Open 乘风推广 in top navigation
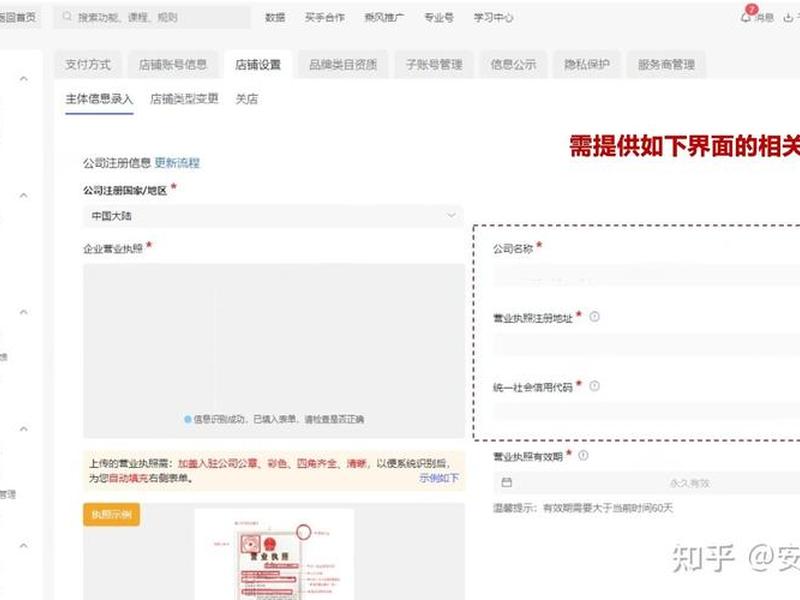The image size is (800, 600). pyautogui.click(x=384, y=17)
